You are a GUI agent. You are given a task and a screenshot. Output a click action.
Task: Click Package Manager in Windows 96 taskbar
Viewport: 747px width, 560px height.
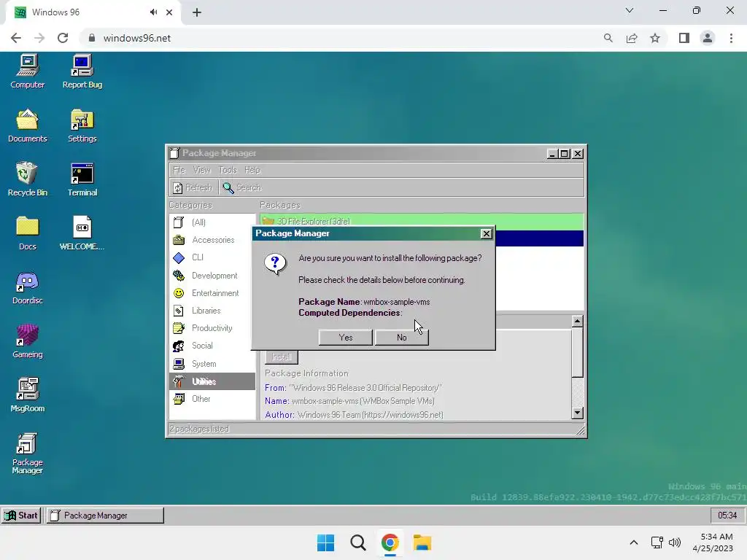coord(105,516)
